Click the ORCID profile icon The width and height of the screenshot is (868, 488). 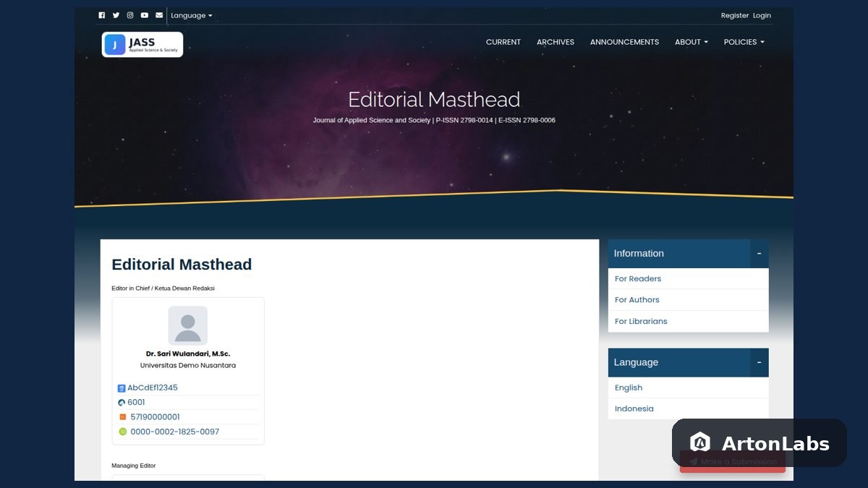pyautogui.click(x=123, y=432)
